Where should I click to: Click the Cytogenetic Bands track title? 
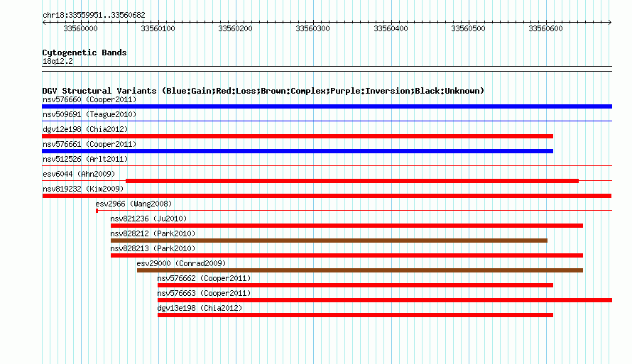85,53
